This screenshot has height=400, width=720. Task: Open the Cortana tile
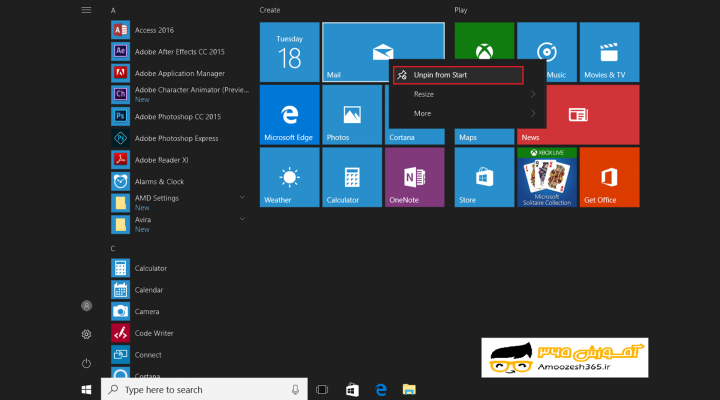tap(415, 137)
